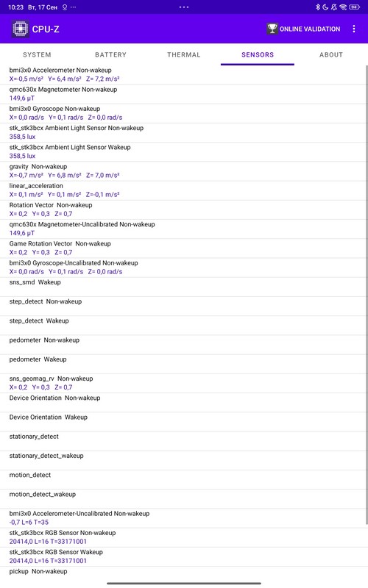This screenshot has width=368, height=588.
Task: Tap the Wi-Fi status icon
Action: coord(343,7)
